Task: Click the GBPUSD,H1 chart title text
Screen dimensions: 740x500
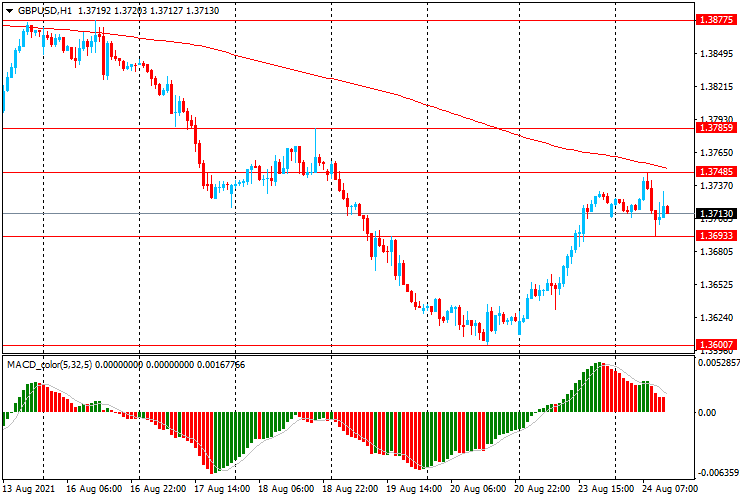Action: (x=45, y=11)
